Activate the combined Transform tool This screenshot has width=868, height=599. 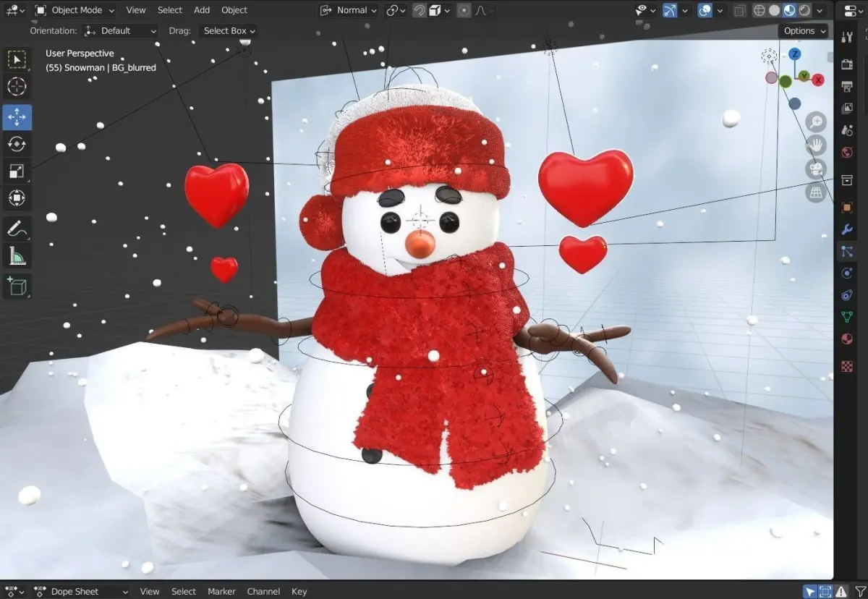point(17,197)
